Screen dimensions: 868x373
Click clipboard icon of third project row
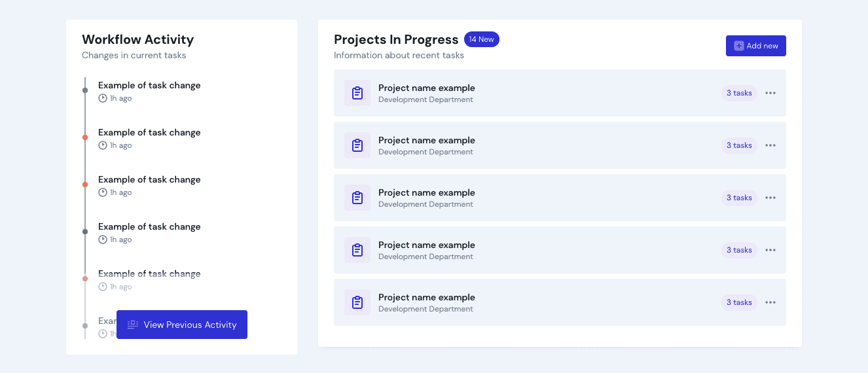357,198
